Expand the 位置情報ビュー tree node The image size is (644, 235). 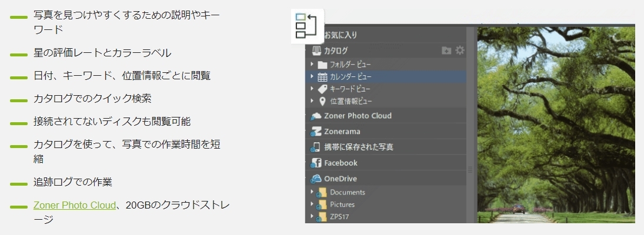pyautogui.click(x=312, y=101)
